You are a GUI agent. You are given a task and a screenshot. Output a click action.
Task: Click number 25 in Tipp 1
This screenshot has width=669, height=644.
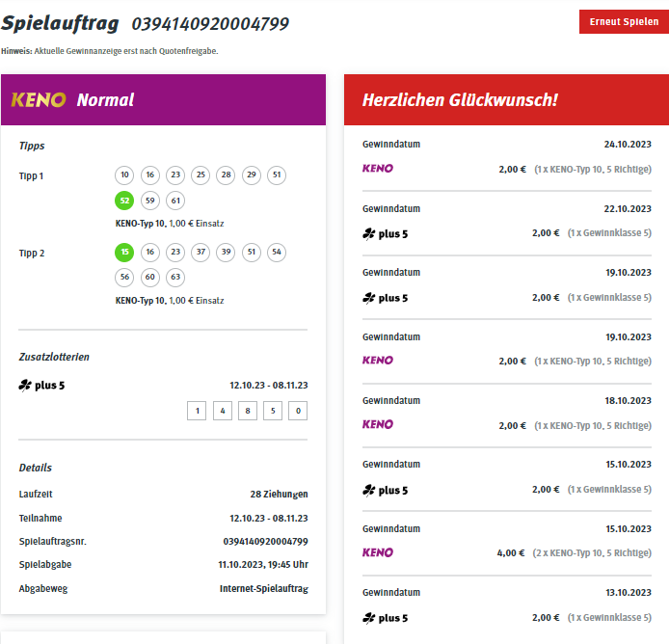pos(201,174)
